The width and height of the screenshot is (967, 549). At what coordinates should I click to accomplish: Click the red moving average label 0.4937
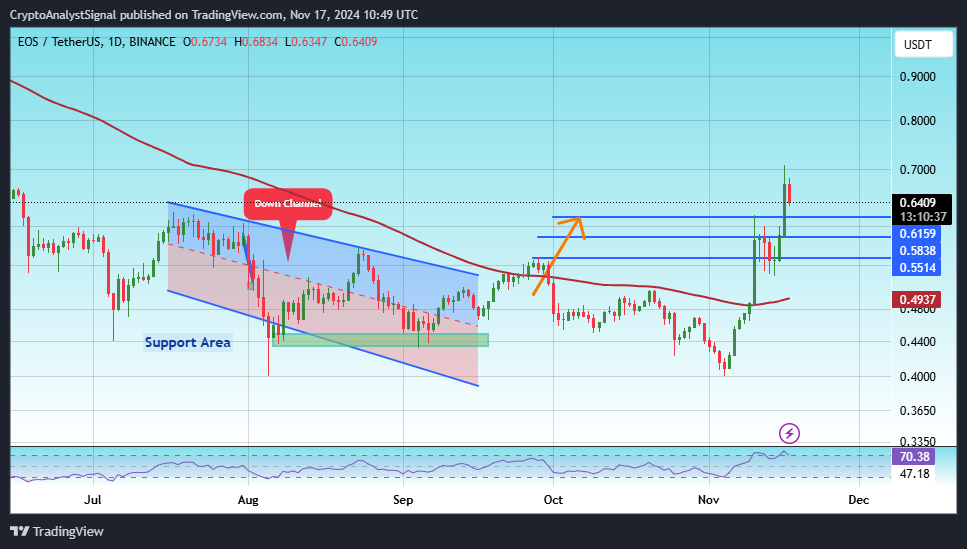917,300
